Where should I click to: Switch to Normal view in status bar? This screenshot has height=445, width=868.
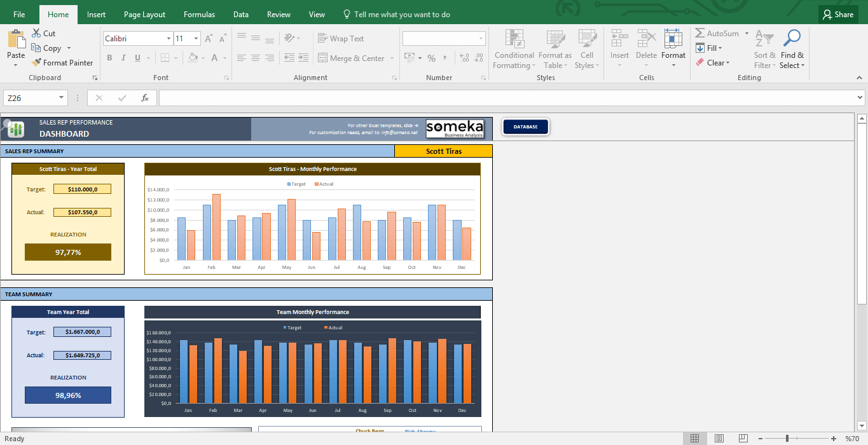[x=695, y=439]
